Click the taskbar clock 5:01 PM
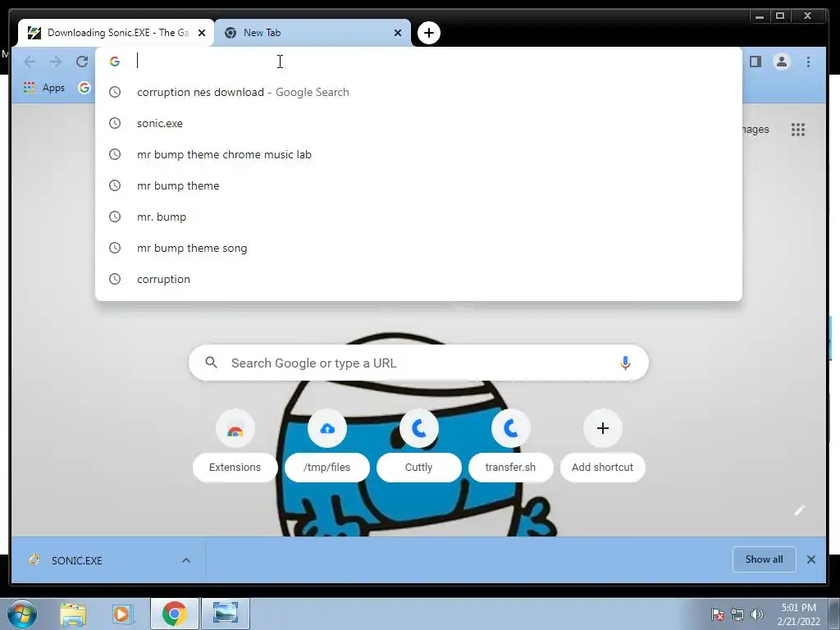Image resolution: width=840 pixels, height=630 pixels. click(x=798, y=614)
